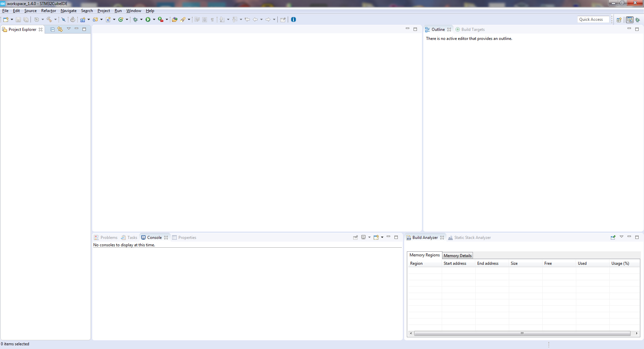Launch a debug session via the bug icon
The height and width of the screenshot is (349, 644).
[136, 19]
